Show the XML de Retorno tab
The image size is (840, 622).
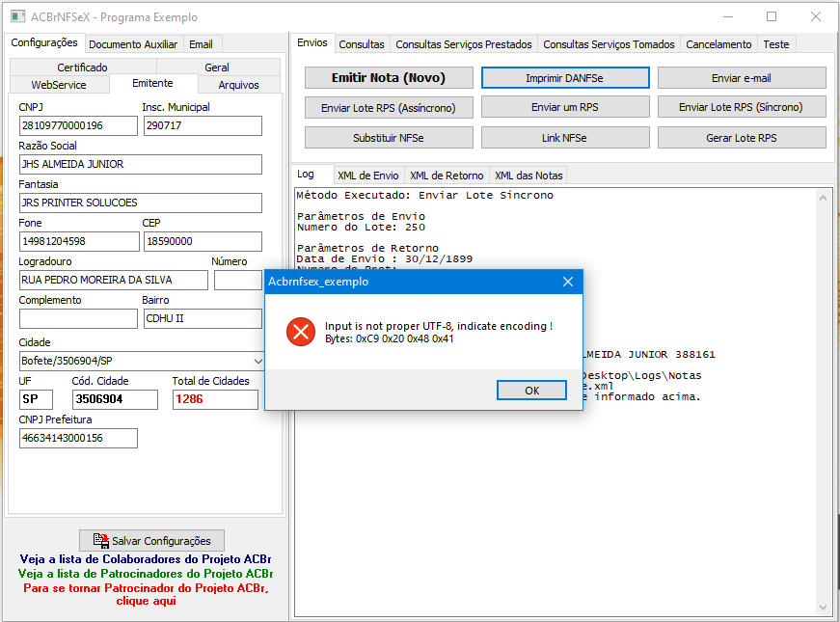447,176
